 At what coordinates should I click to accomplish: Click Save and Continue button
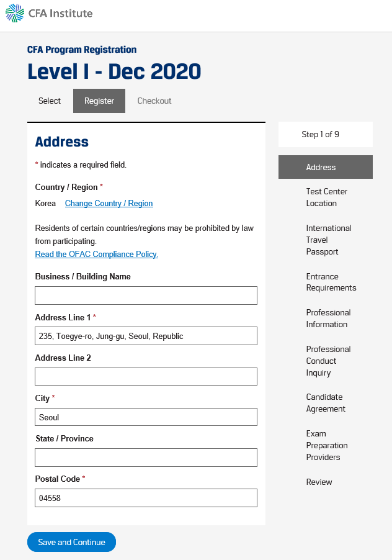tap(72, 542)
